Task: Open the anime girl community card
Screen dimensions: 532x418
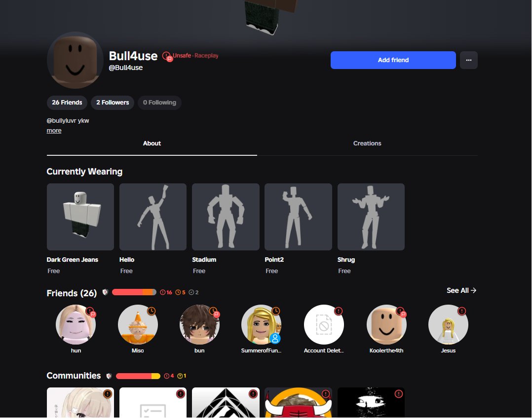Action: [x=80, y=403]
